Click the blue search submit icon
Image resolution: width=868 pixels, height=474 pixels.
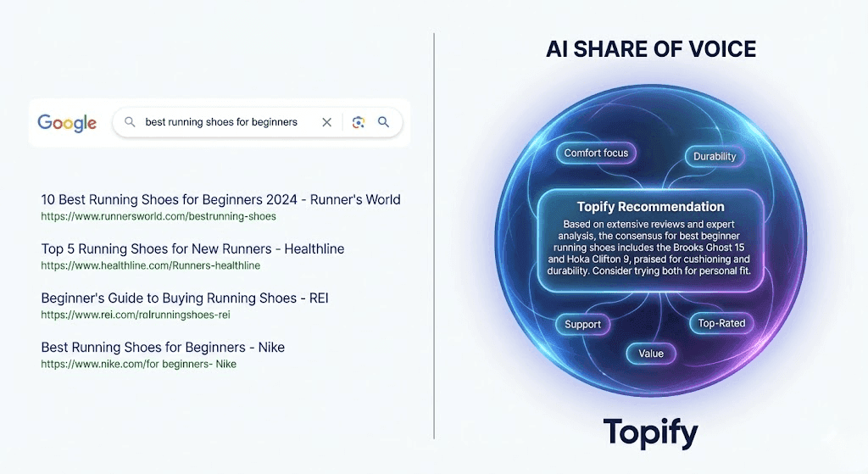tap(383, 122)
